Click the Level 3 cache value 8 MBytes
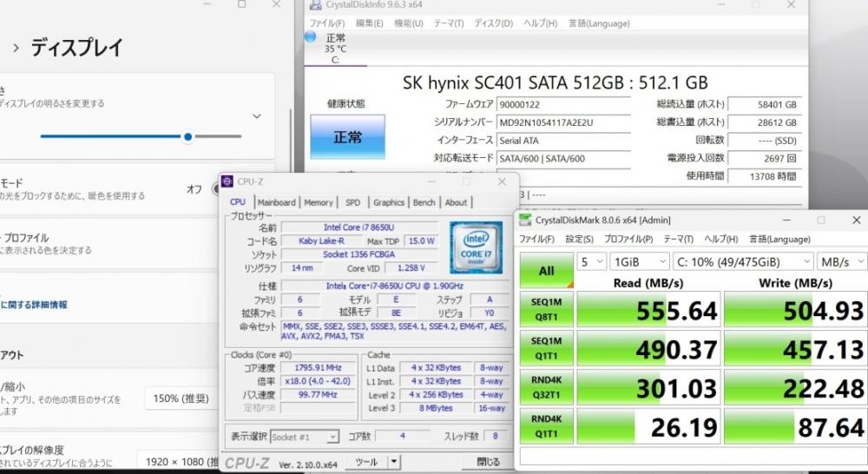868x474 pixels. pos(435,408)
